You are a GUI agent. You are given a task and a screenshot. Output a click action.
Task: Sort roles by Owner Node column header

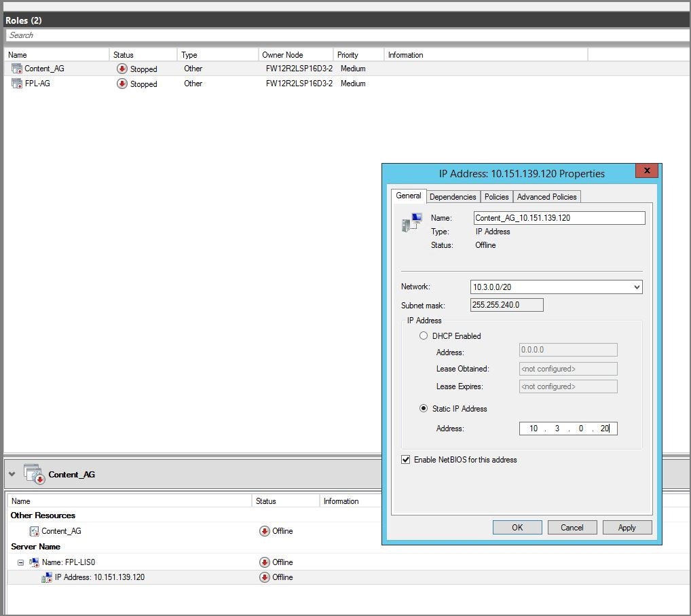296,55
